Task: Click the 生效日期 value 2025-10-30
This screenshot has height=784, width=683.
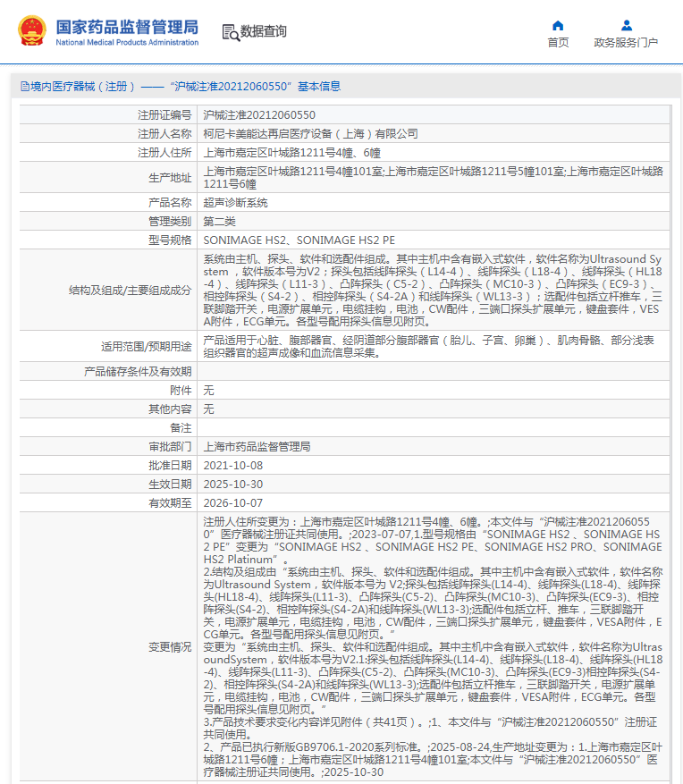Action: (x=233, y=484)
